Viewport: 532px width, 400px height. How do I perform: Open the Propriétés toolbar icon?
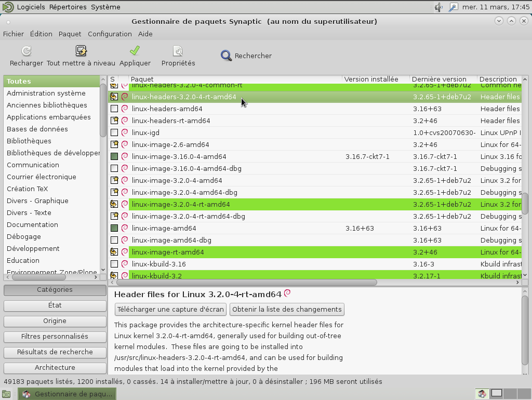tap(178, 51)
